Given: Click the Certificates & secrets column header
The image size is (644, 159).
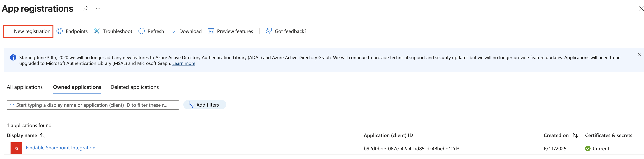Looking at the screenshot, I should (609, 135).
